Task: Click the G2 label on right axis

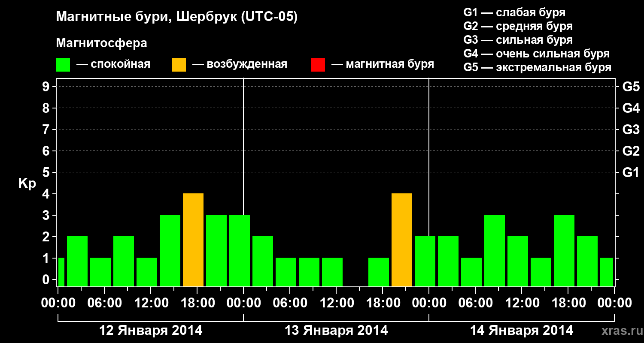Action: tap(631, 151)
